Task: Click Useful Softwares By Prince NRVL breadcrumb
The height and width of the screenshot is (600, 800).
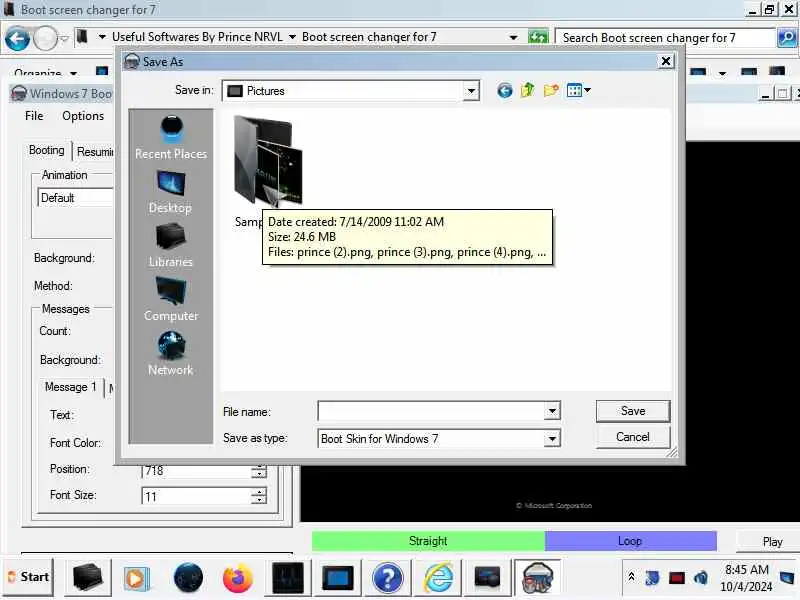Action: coord(197,37)
